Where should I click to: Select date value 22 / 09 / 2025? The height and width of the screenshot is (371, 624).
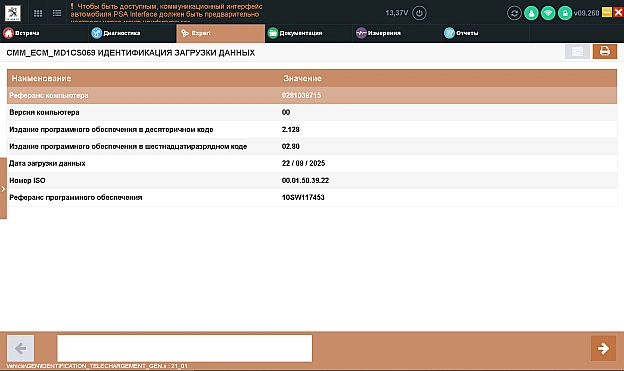pyautogui.click(x=303, y=163)
